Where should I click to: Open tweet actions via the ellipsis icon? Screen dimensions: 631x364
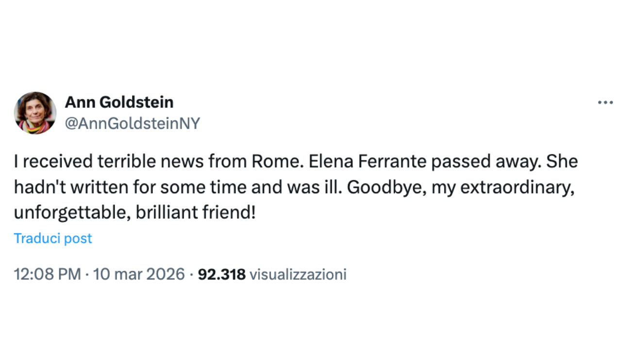click(x=605, y=102)
